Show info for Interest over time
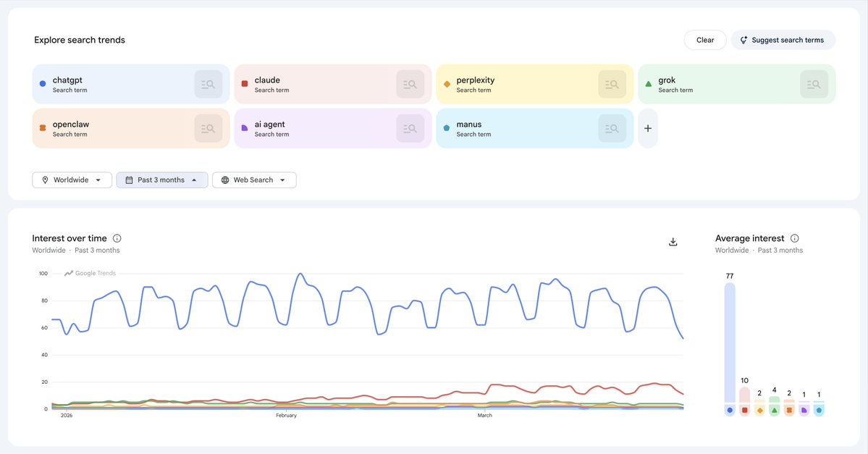This screenshot has height=454, width=868. [x=117, y=238]
